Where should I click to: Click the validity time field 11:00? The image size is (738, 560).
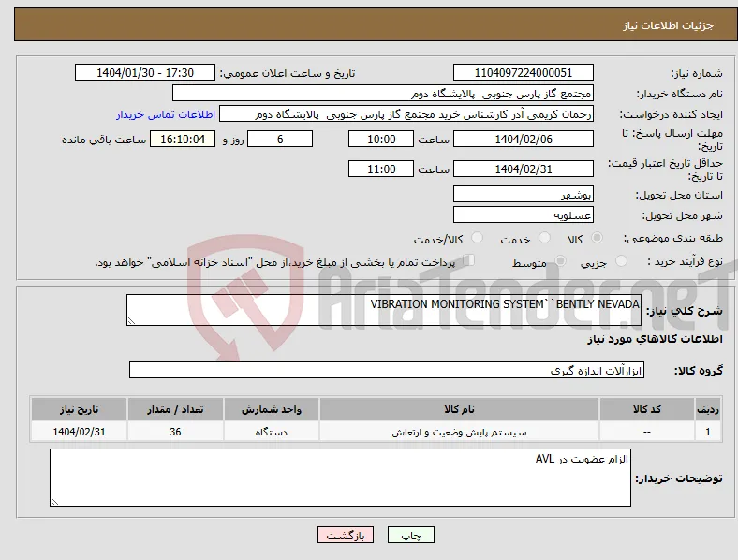(x=381, y=169)
